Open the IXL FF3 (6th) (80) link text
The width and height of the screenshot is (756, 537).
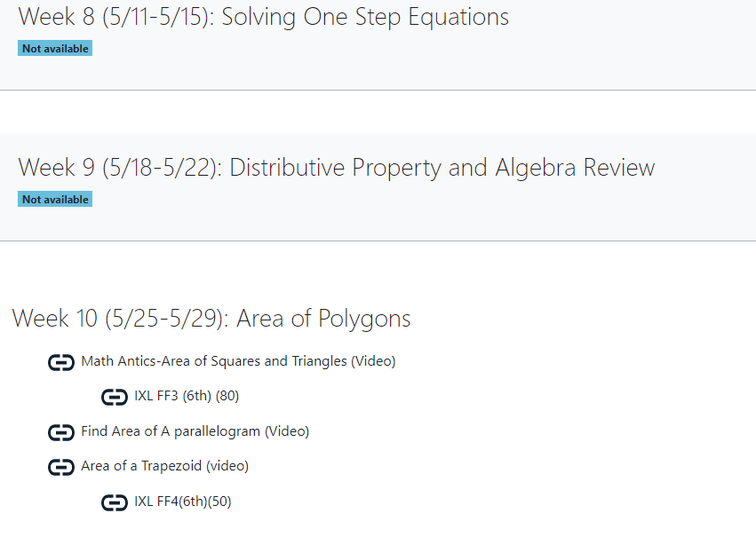[x=187, y=396]
